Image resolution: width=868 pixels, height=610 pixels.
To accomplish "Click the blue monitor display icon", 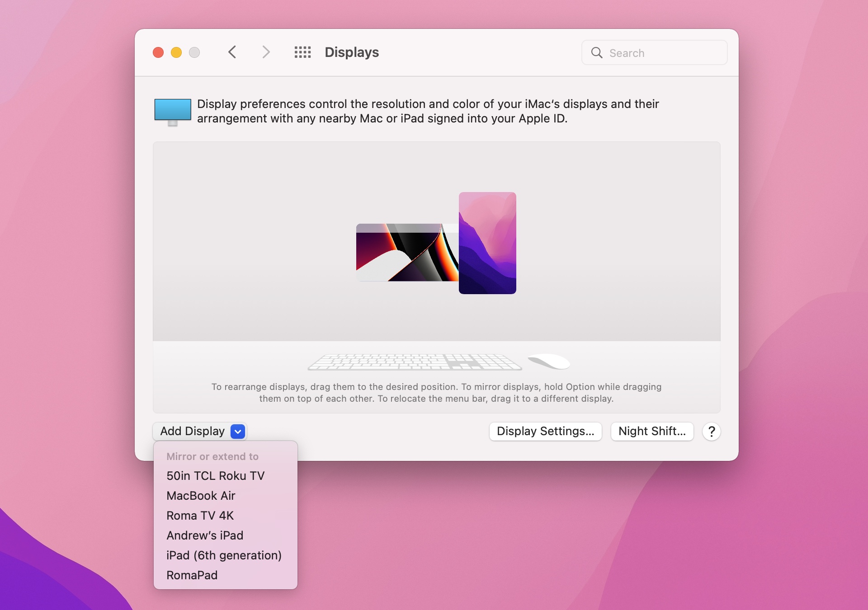I will coord(172,111).
